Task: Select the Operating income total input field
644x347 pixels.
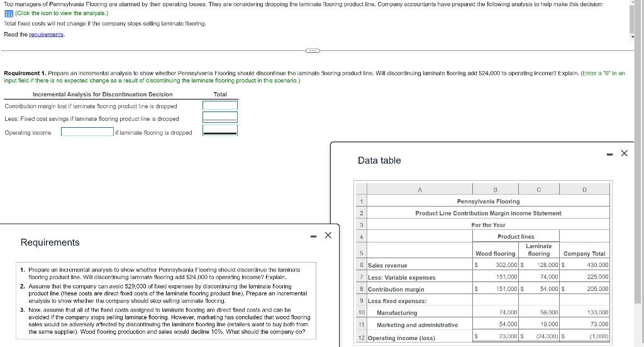Action: [x=220, y=130]
